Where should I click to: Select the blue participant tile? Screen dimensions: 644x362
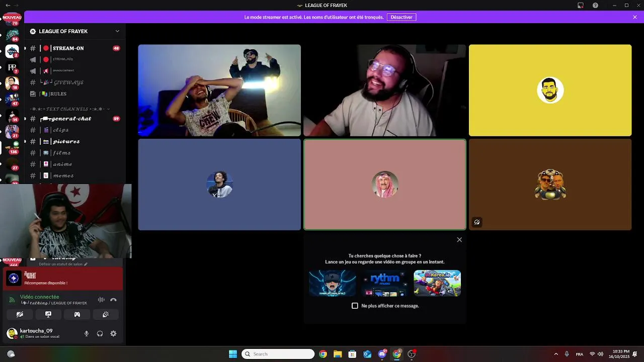(x=219, y=185)
